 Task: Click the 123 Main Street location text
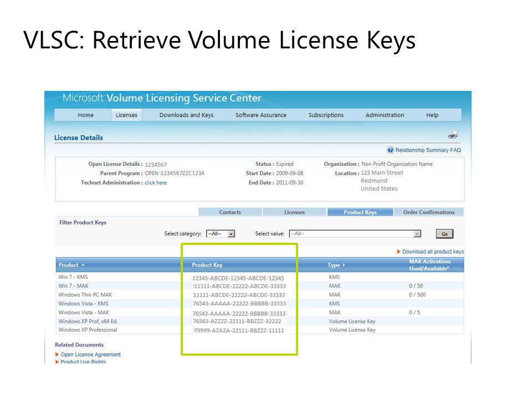point(382,173)
